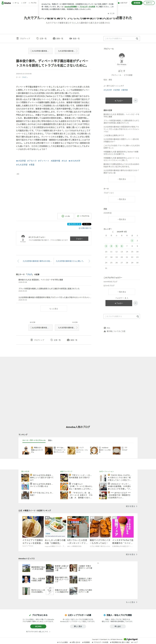Click the home icon link in the header
This screenshot has width=156, height=644.
[16, 3]
